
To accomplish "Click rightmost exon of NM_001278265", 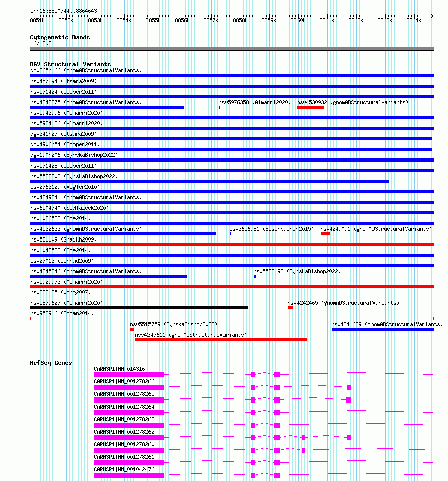I will [x=348, y=400].
